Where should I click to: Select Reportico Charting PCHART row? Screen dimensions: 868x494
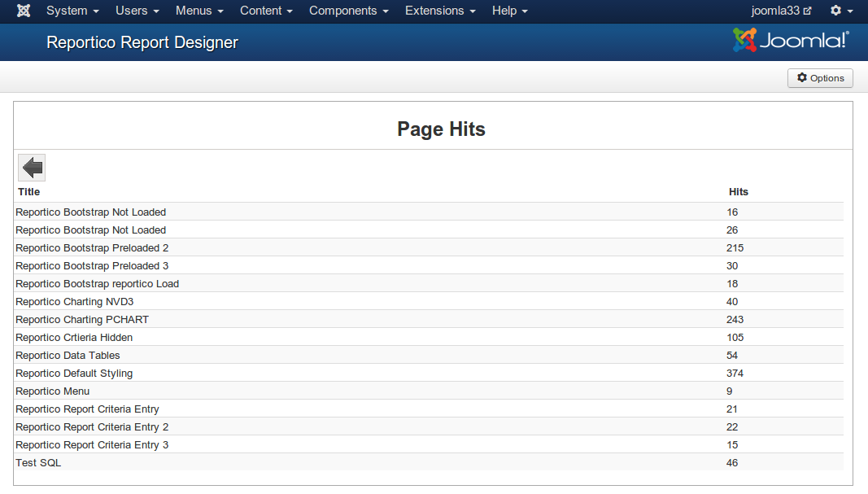[429, 320]
